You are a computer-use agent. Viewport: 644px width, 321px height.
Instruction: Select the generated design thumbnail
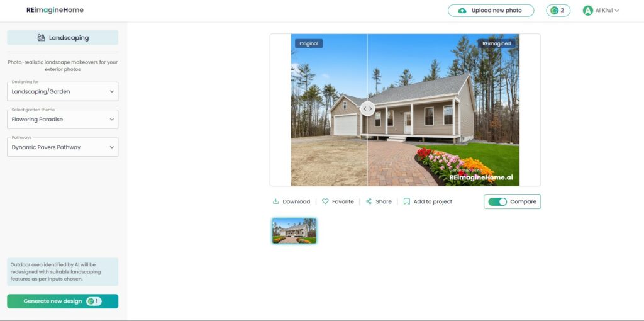tap(294, 231)
